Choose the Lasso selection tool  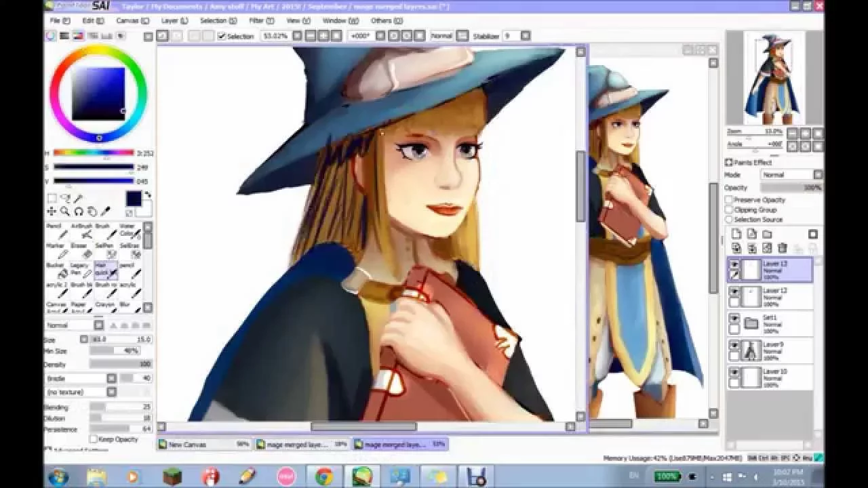point(65,199)
